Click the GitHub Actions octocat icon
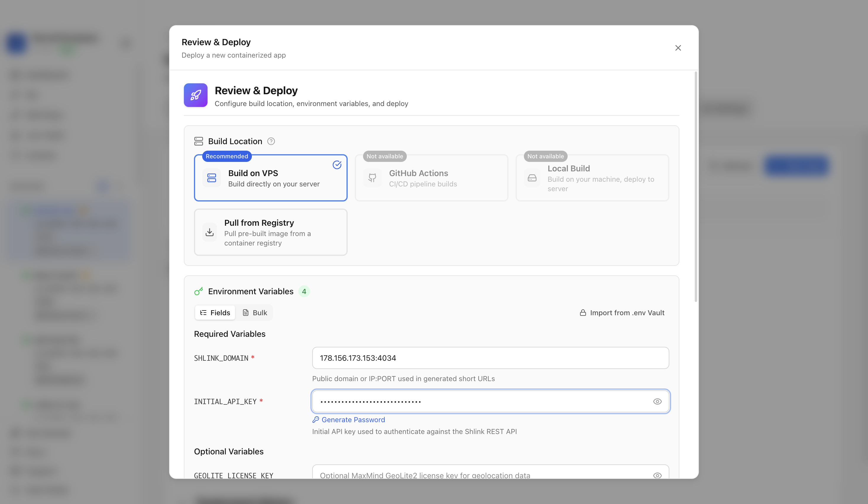This screenshot has width=868, height=504. pyautogui.click(x=372, y=178)
